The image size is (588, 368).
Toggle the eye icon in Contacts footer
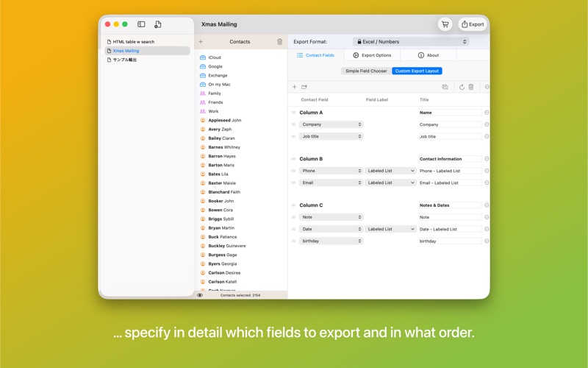[200, 295]
